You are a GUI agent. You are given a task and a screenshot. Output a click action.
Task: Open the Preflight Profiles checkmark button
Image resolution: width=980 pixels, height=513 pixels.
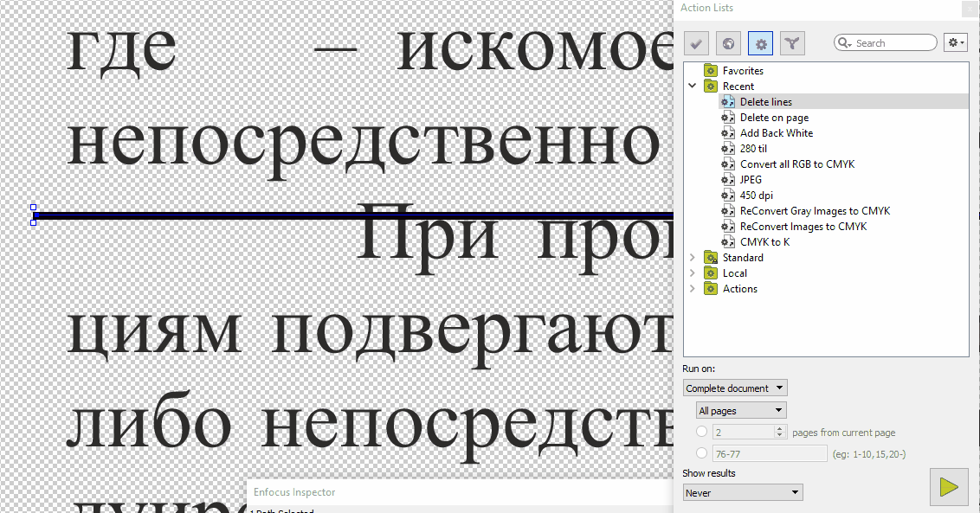696,43
